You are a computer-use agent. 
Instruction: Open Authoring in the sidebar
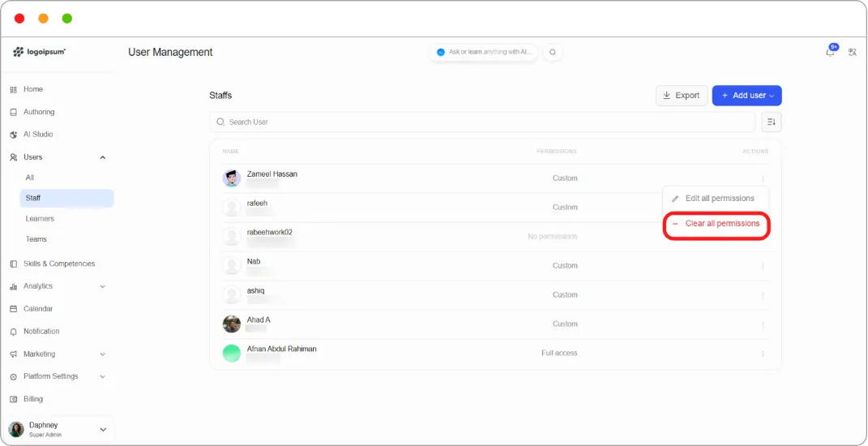pos(39,112)
